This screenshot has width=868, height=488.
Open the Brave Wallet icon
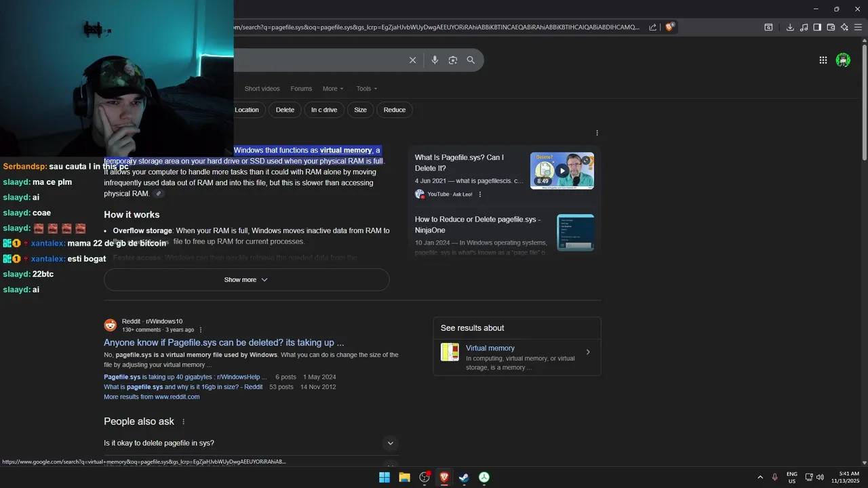tap(831, 27)
